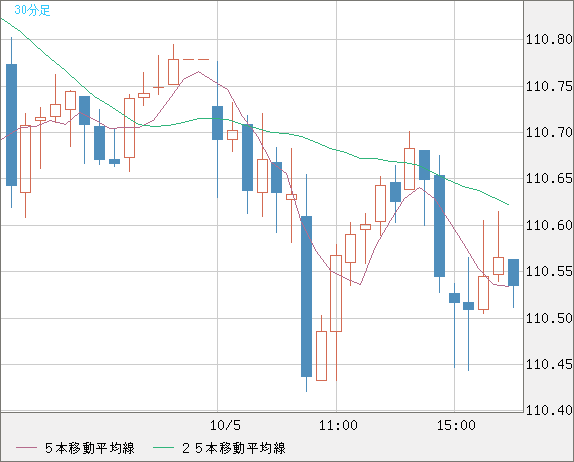Click the dashed red line near 110.78
This screenshot has width=574, height=462.
196,59
